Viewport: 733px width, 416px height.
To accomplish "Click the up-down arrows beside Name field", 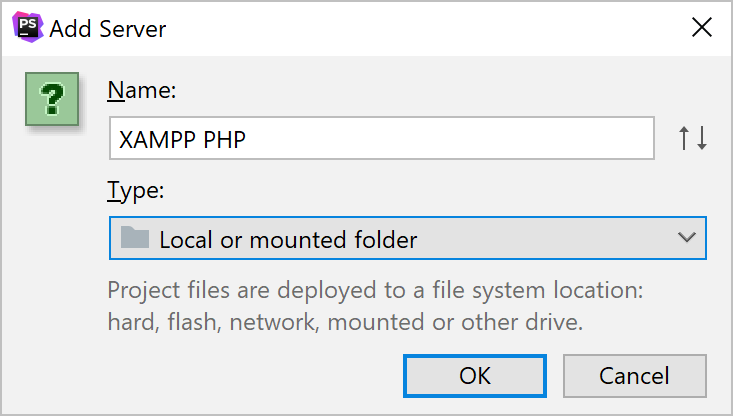I will (x=693, y=139).
